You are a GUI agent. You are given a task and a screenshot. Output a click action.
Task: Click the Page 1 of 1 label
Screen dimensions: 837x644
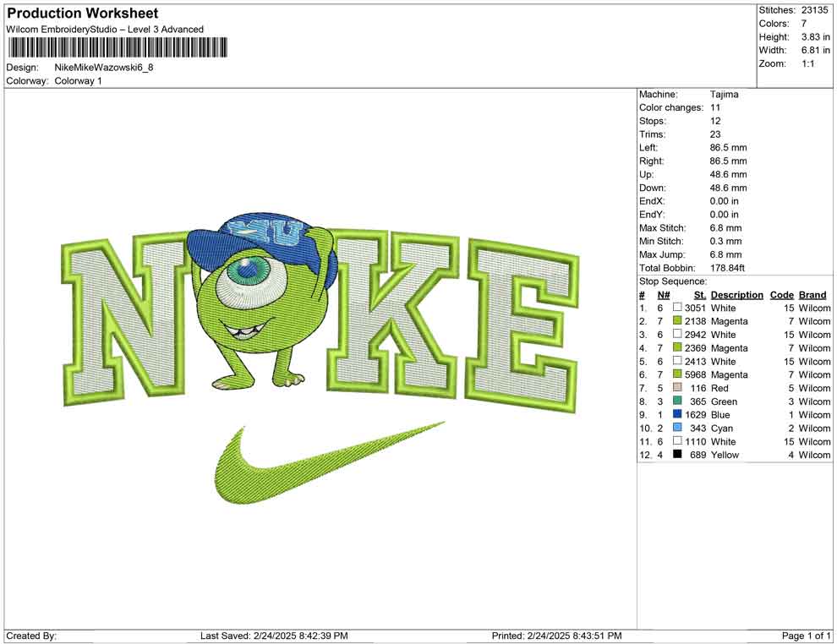click(x=806, y=636)
